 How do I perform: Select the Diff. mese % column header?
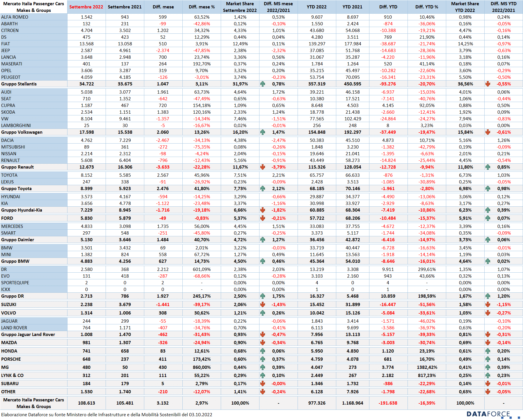coord(202,7)
